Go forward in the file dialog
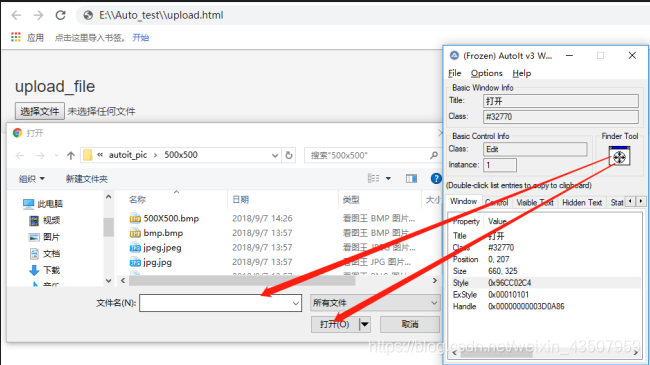This screenshot has width=650, height=365. click(40, 156)
